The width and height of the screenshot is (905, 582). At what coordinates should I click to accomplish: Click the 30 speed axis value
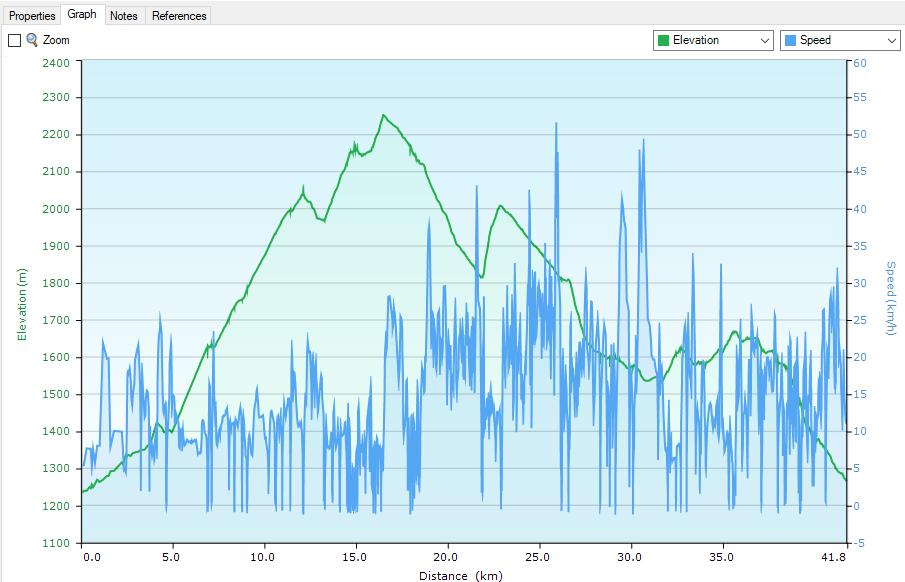[x=860, y=283]
